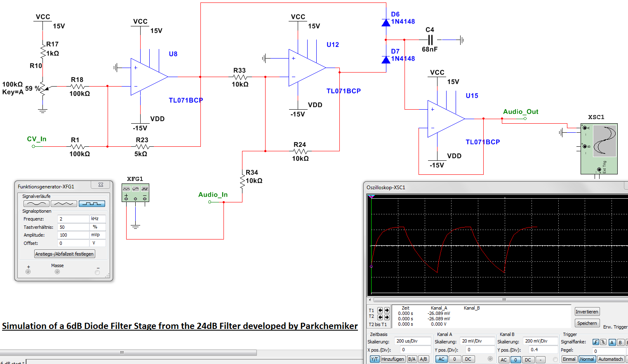Enable Y/T display mode in Zeitbasis
Screen dimensions: 628x364
coord(374,359)
